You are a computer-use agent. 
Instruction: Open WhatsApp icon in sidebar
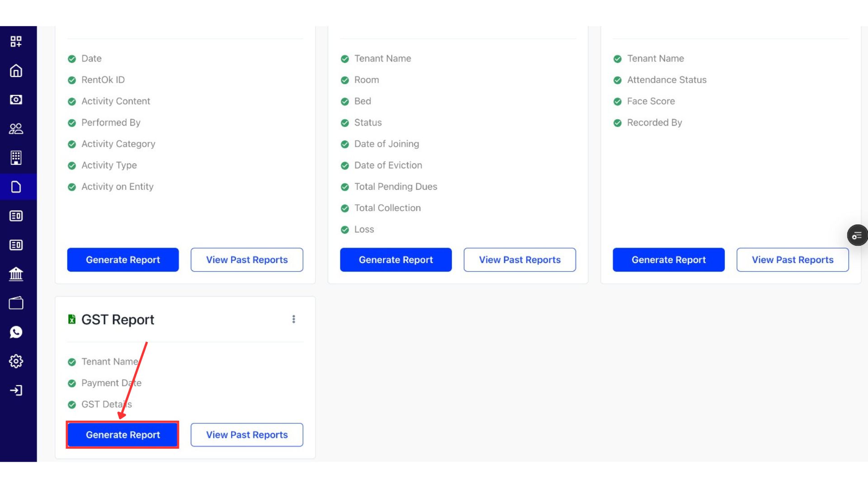[16, 332]
